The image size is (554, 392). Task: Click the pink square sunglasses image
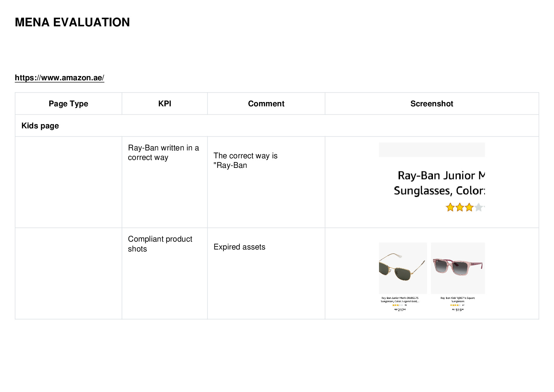[x=458, y=268]
